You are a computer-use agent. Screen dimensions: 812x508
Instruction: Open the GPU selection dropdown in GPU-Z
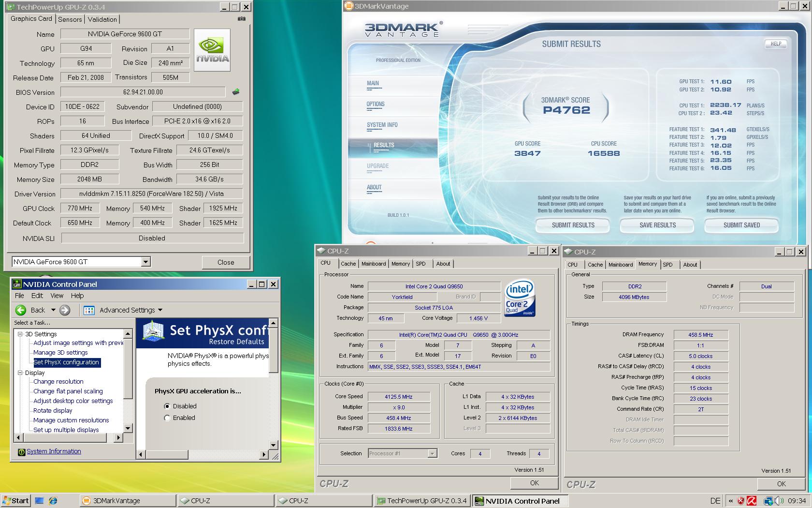(x=145, y=262)
